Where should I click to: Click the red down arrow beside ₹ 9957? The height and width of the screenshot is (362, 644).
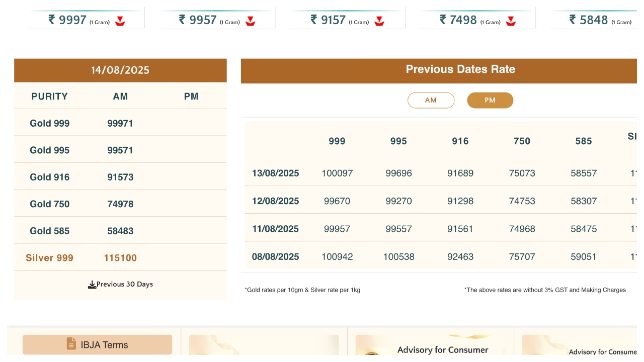coord(251,21)
